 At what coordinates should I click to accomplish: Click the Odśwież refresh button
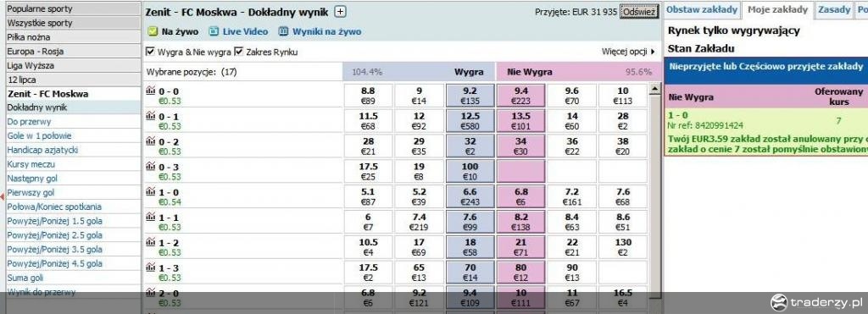point(639,12)
